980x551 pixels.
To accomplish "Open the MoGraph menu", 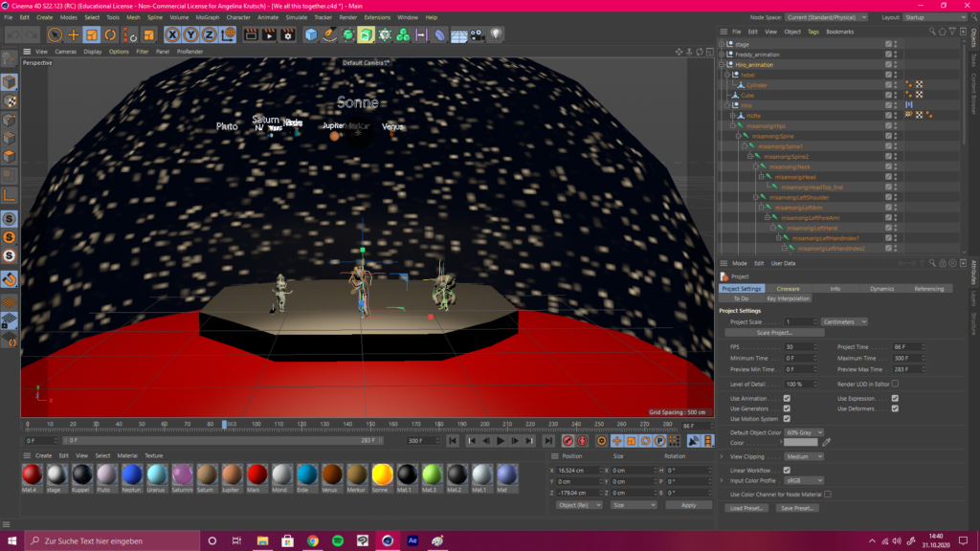I will [207, 17].
